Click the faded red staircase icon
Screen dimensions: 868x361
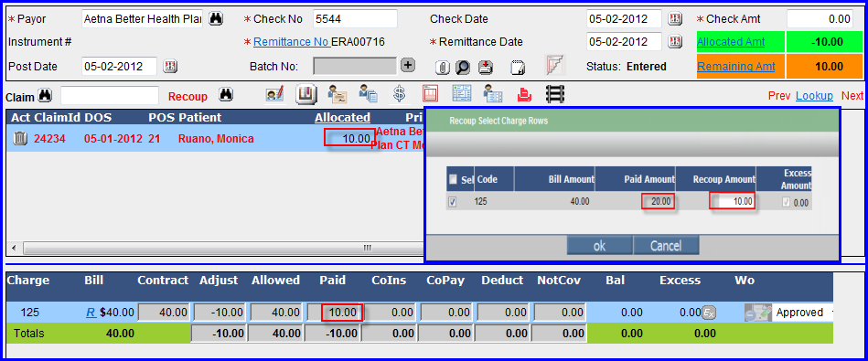[554, 65]
